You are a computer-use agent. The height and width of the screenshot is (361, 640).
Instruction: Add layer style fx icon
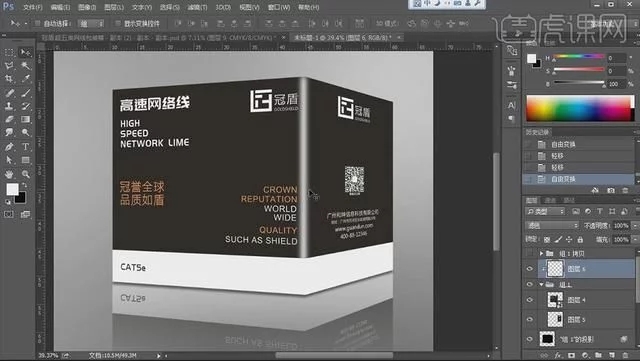tap(558, 355)
